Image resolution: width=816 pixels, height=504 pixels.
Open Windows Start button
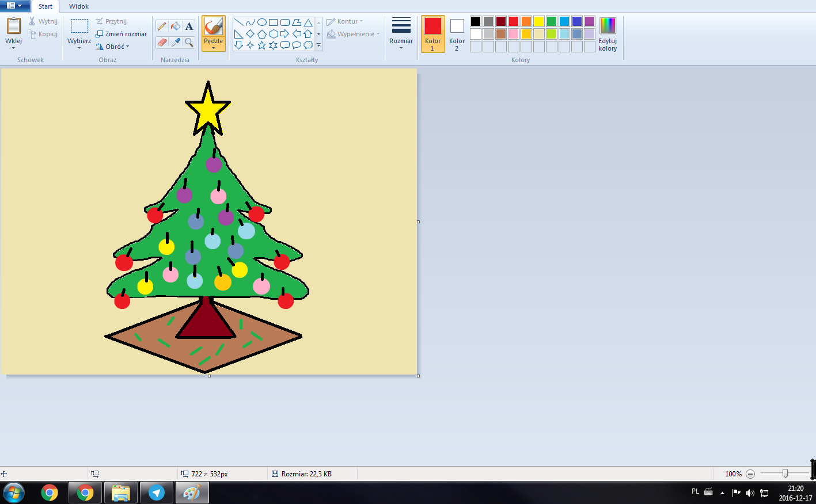pyautogui.click(x=14, y=493)
